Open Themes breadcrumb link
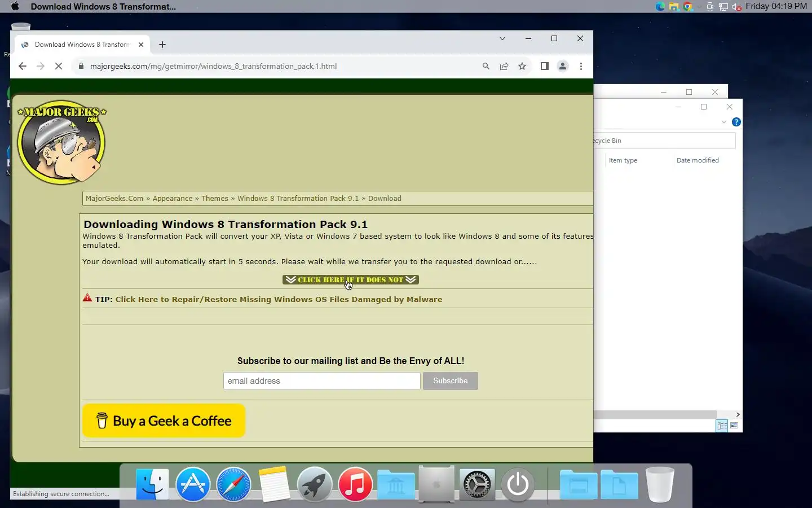The height and width of the screenshot is (508, 812). (x=215, y=199)
